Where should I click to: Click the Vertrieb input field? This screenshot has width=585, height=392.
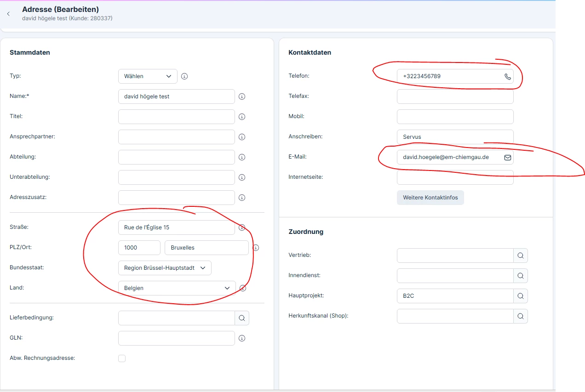[x=455, y=256]
